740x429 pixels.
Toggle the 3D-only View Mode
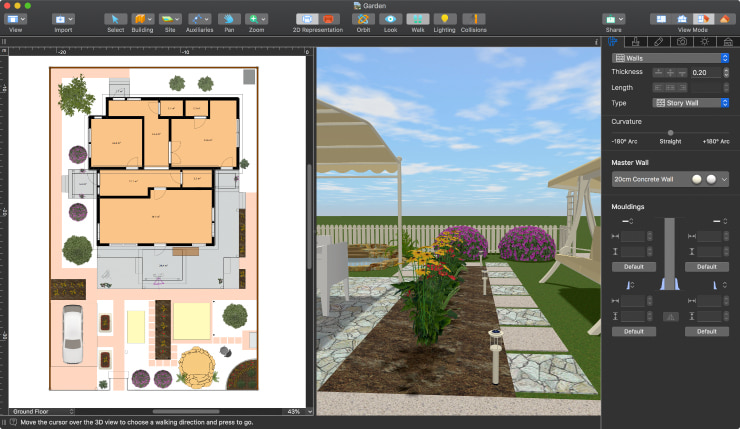coord(724,19)
